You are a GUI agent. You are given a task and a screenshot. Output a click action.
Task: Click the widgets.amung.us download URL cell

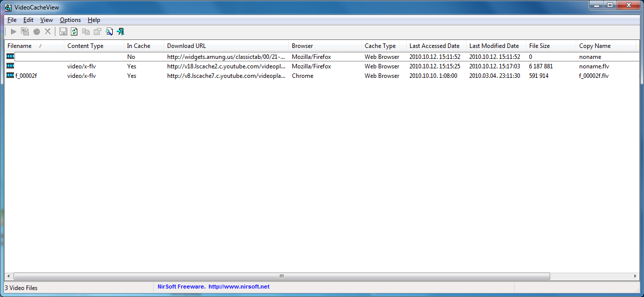point(226,57)
